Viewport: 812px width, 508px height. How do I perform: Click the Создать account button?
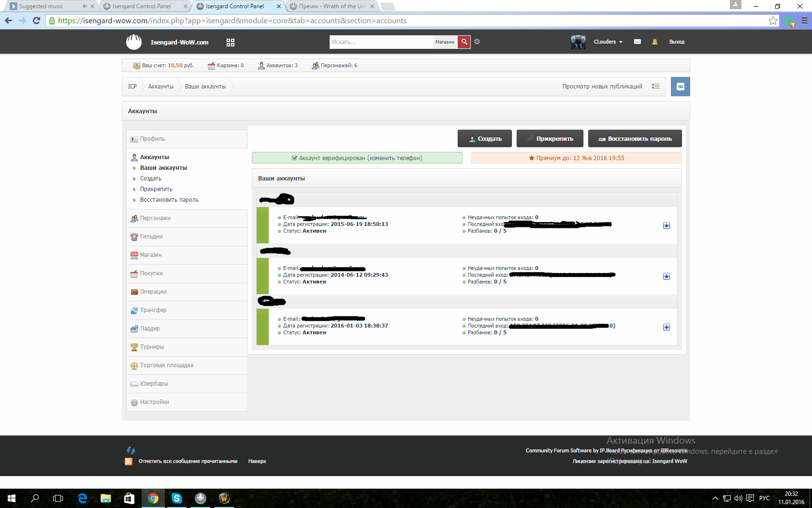tap(485, 139)
